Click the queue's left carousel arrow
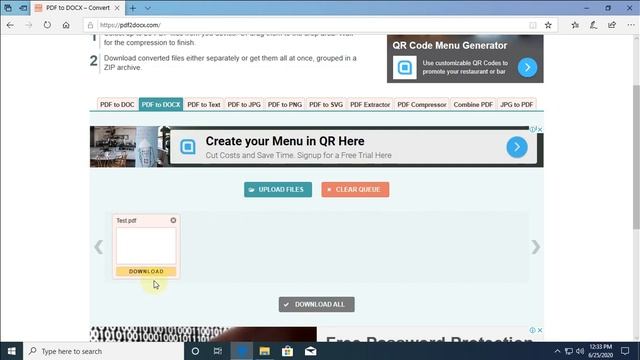640x360 pixels. pyautogui.click(x=99, y=247)
